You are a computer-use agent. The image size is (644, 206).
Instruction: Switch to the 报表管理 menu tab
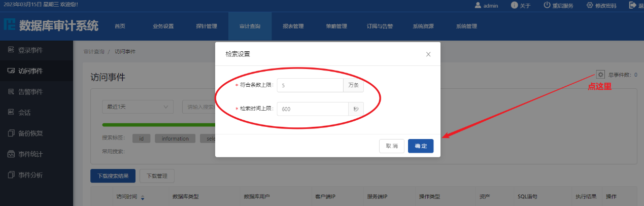click(293, 26)
